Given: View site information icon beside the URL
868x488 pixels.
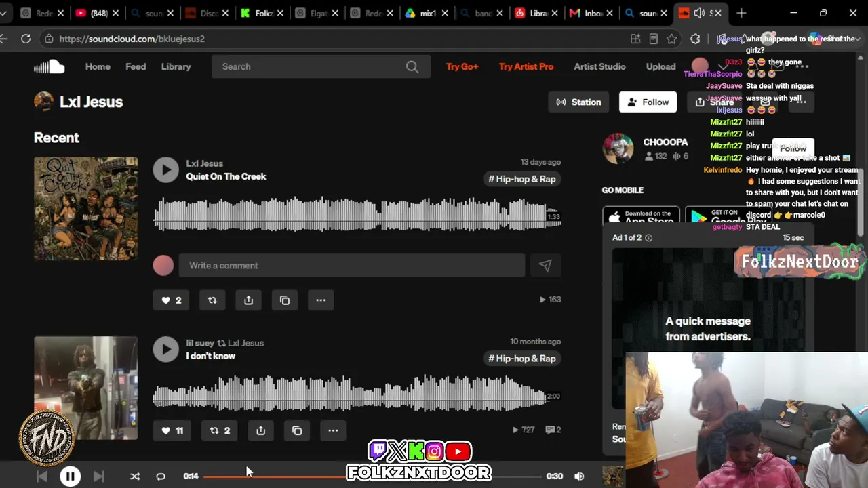Looking at the screenshot, I should [49, 39].
